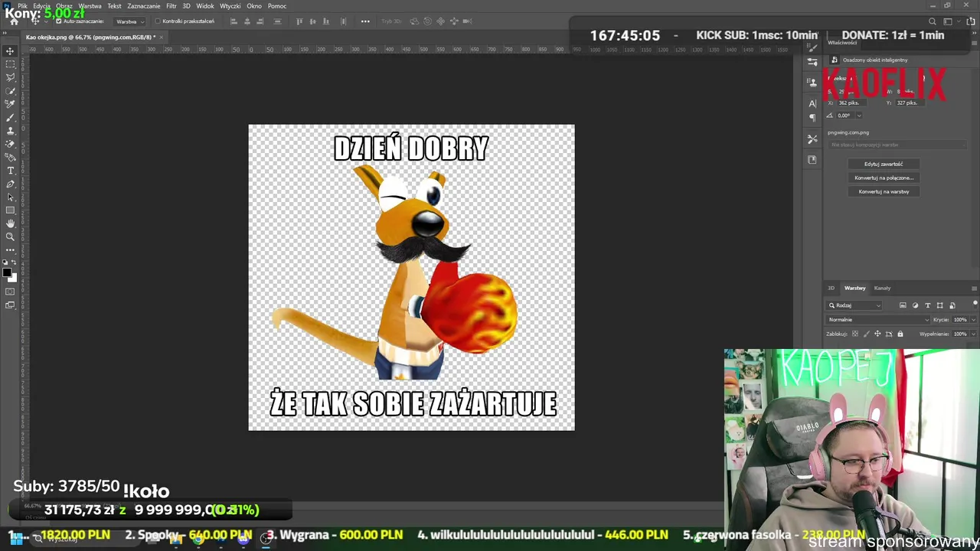Toggle lock transparent pixels

(855, 334)
